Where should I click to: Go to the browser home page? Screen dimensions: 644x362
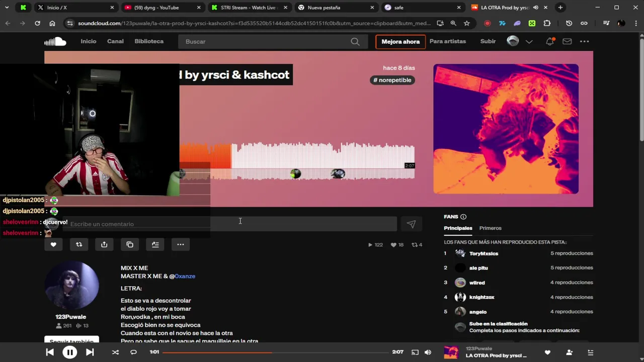[x=52, y=23]
